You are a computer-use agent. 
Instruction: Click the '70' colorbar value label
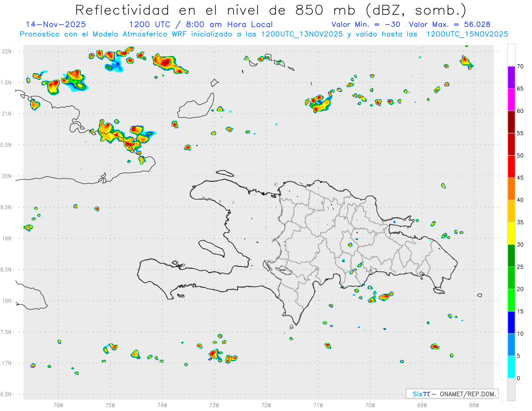pyautogui.click(x=520, y=67)
